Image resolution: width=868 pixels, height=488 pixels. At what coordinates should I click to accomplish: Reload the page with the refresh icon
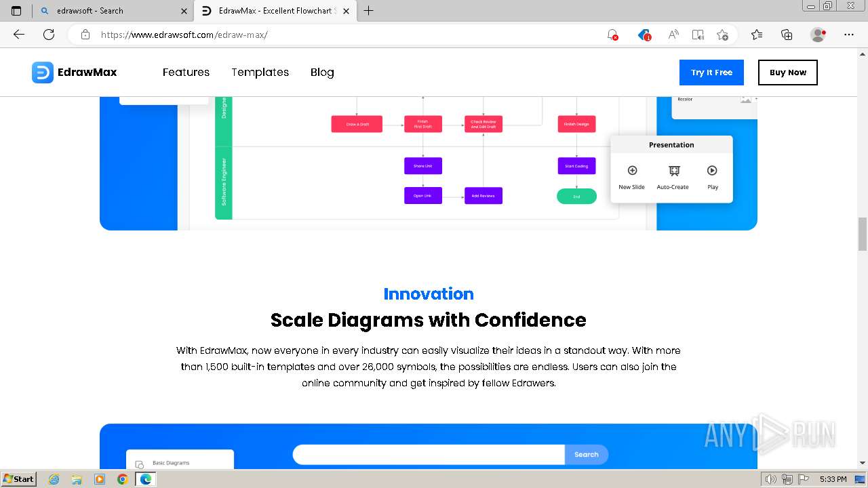pyautogui.click(x=49, y=35)
